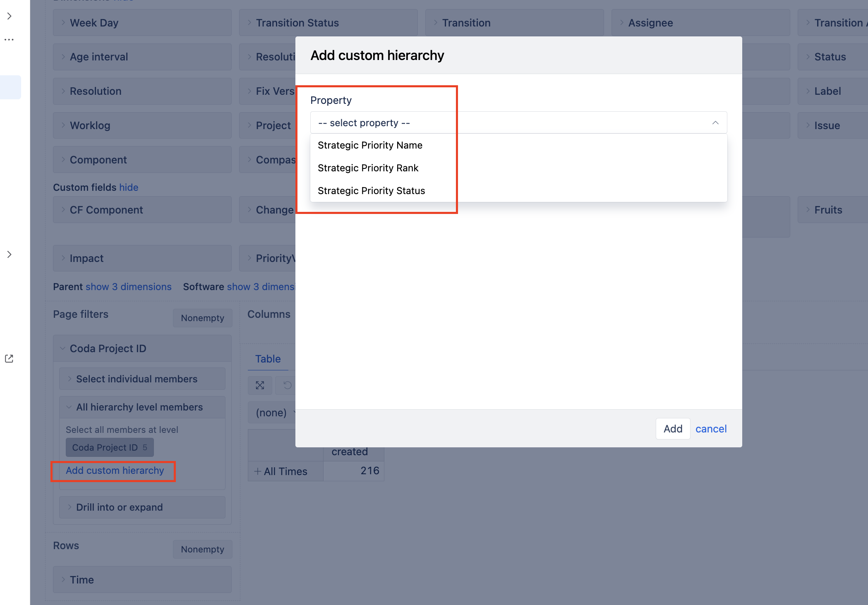Switch to the Table tab
Image resolution: width=868 pixels, height=605 pixels.
268,359
